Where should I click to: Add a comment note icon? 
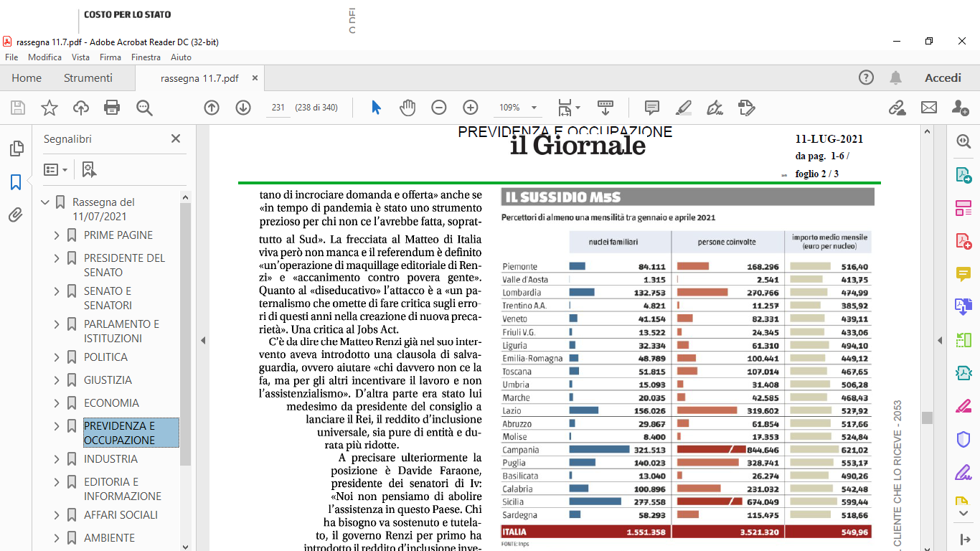652,108
